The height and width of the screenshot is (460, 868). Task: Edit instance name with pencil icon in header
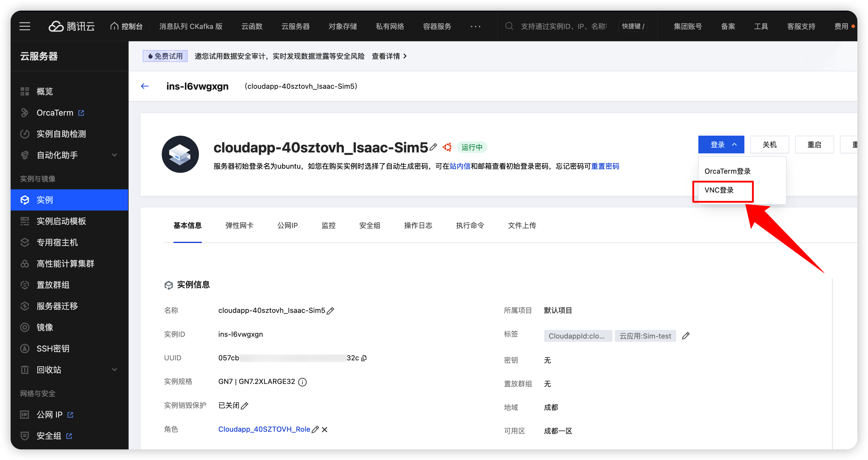pyautogui.click(x=433, y=147)
